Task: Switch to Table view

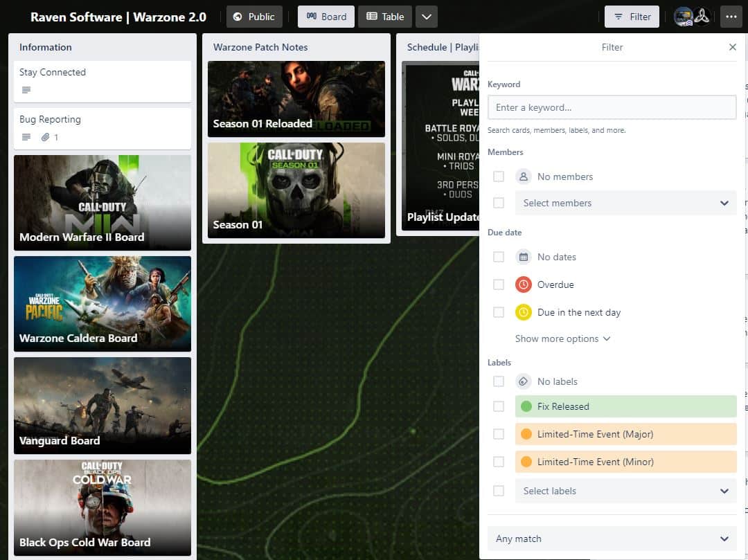Action: click(385, 17)
